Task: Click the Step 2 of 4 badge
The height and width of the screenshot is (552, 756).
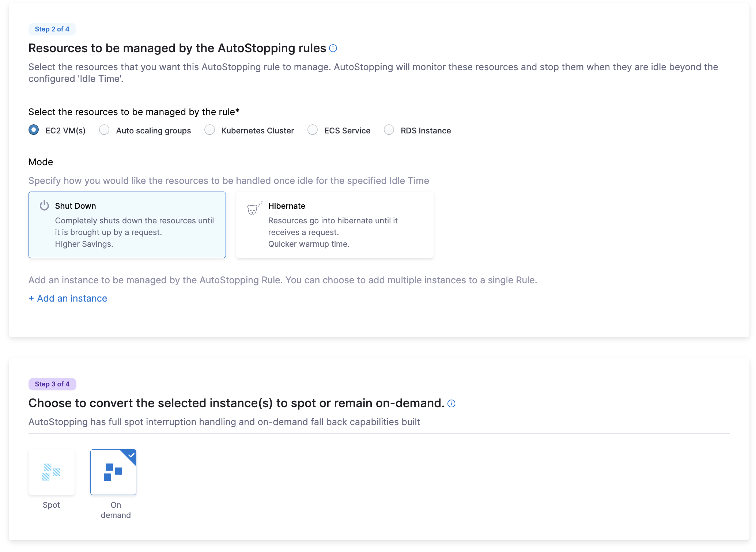Action: 52,29
